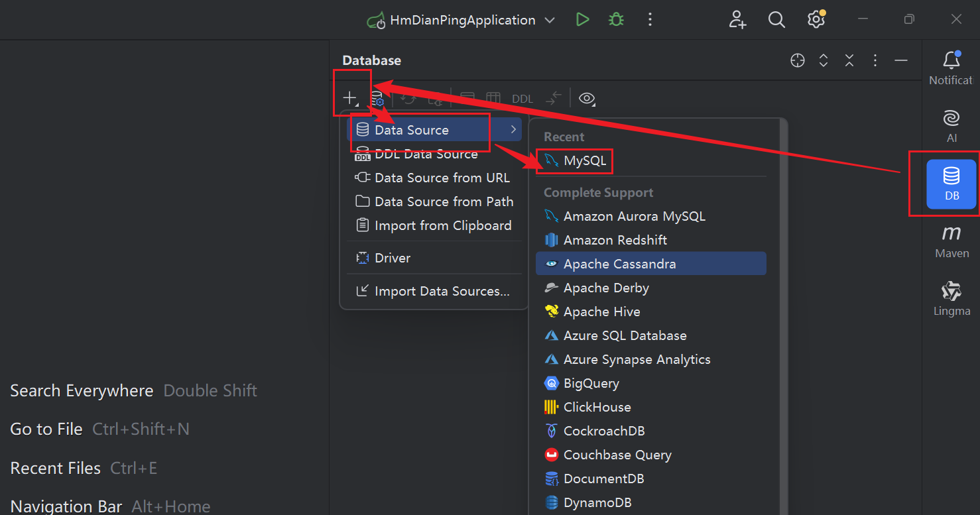Click the add-user Code With Me icon
The image size is (980, 515).
click(x=737, y=20)
